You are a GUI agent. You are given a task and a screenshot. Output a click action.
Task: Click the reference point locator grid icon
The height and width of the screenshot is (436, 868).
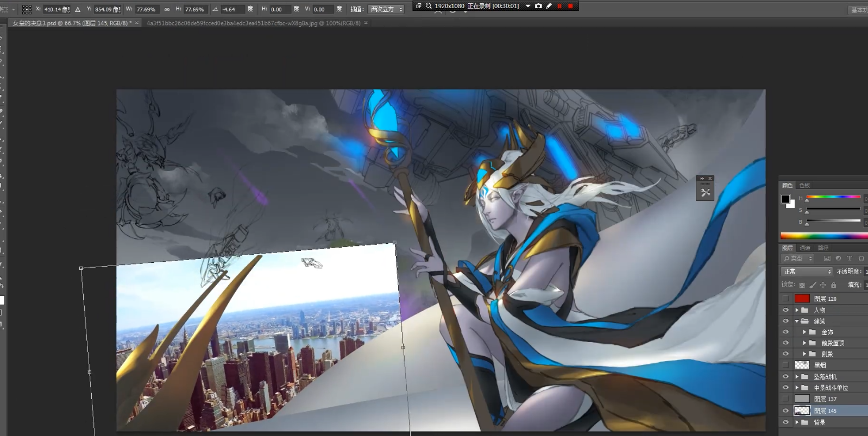point(27,9)
